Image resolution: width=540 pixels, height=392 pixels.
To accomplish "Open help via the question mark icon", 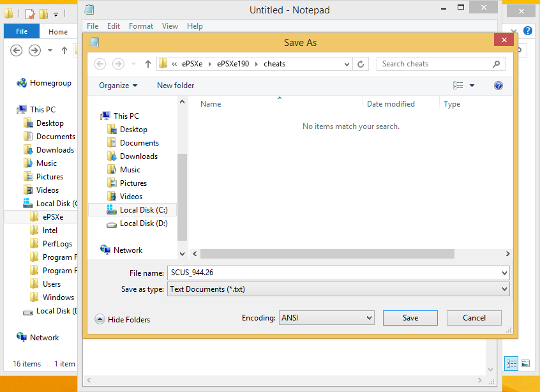I will (499, 85).
